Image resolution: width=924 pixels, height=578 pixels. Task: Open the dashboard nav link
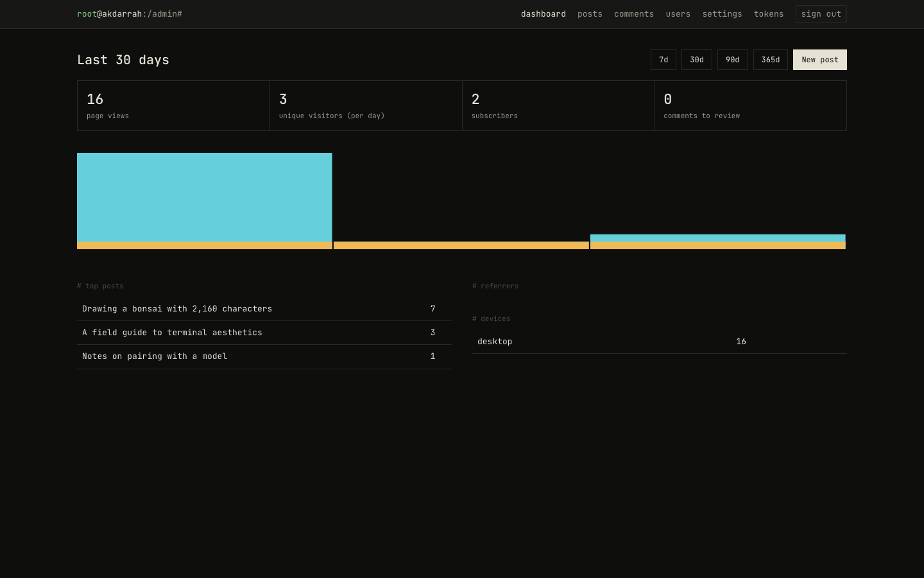coord(543,14)
